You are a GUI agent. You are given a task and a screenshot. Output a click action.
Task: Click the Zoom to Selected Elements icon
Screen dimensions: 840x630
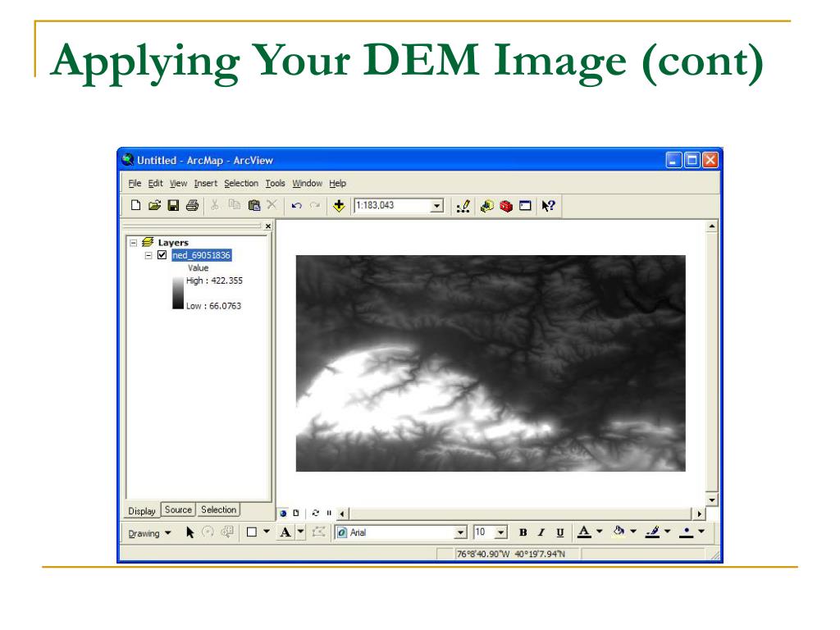pyautogui.click(x=227, y=532)
